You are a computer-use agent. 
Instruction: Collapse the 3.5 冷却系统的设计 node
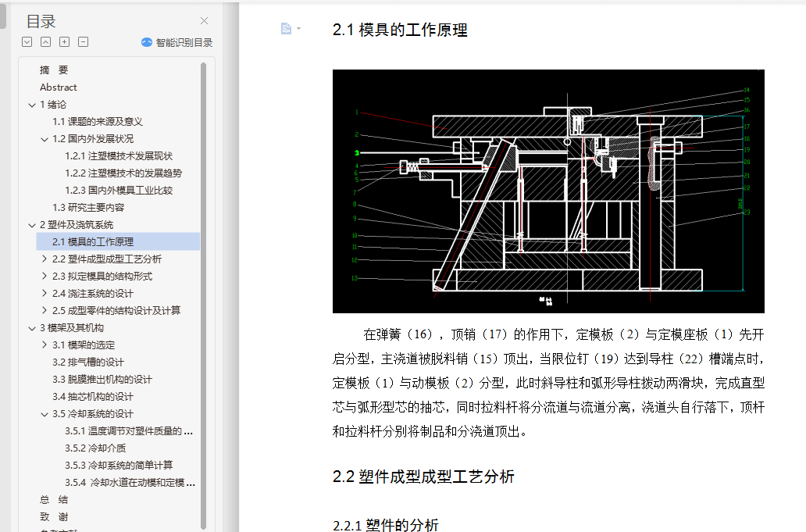coord(45,414)
